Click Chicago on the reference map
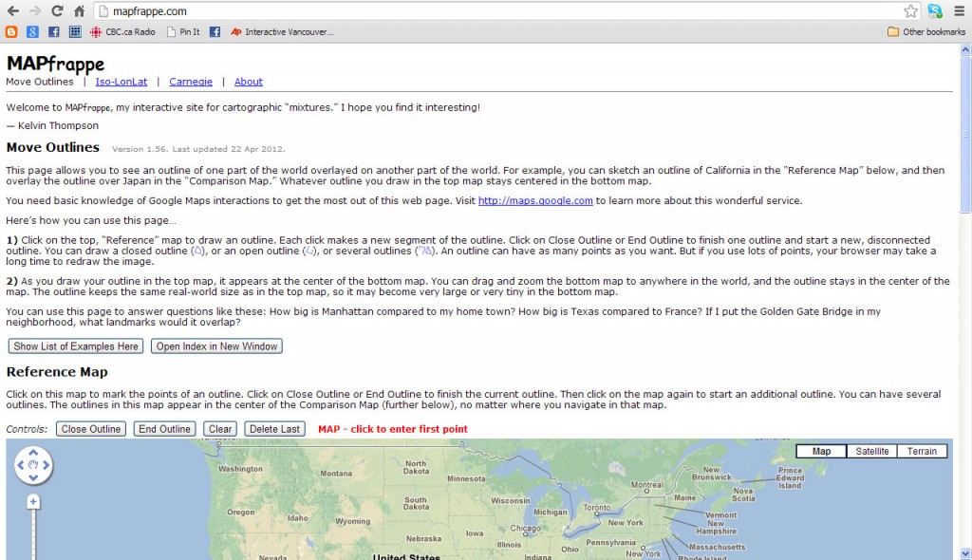Viewport: 972px width, 560px height. click(x=525, y=529)
